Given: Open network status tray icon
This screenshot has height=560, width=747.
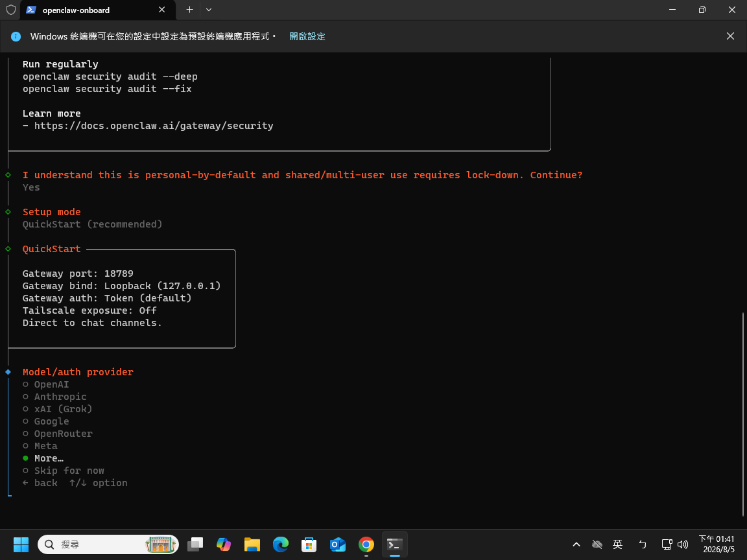Looking at the screenshot, I should coord(667,544).
